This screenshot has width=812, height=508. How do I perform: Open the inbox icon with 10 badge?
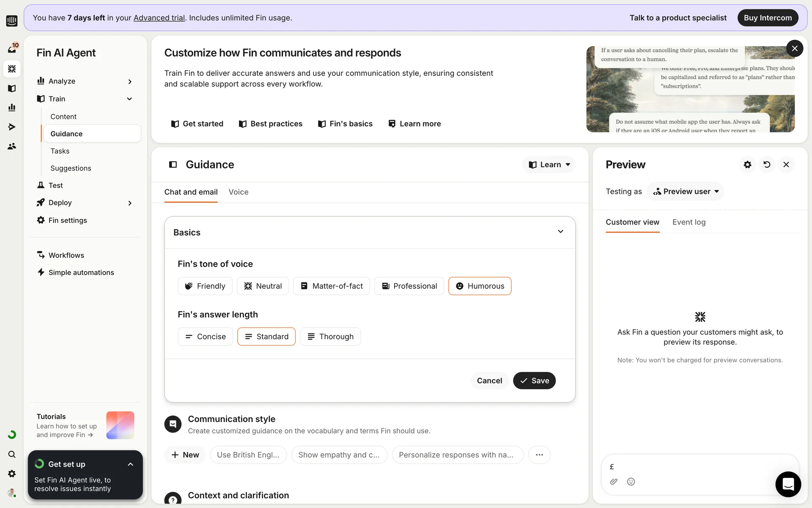pos(12,49)
